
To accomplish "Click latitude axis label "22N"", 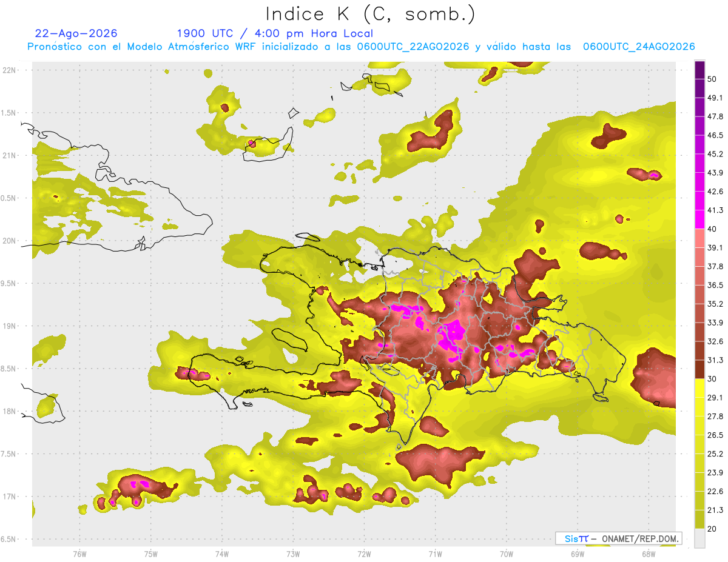I will 9,70.
